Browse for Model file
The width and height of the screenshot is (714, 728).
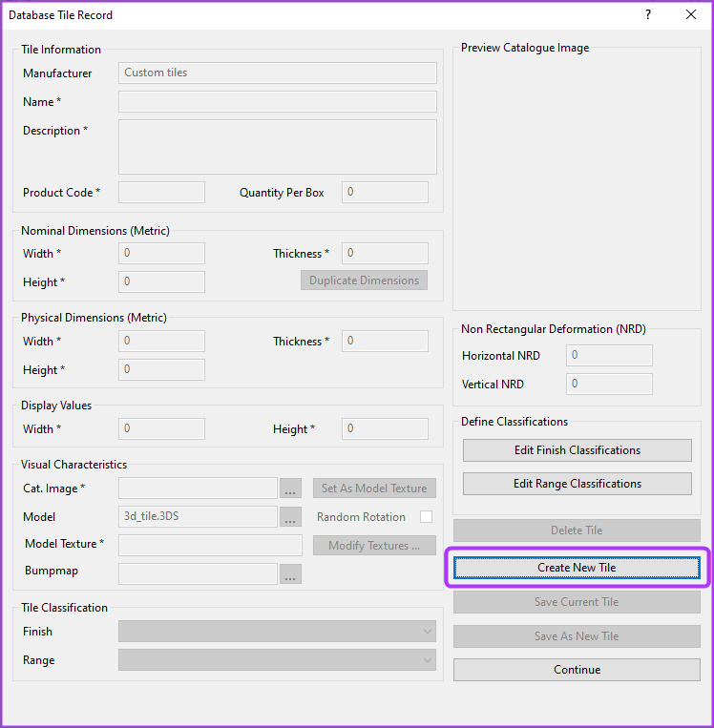point(290,517)
